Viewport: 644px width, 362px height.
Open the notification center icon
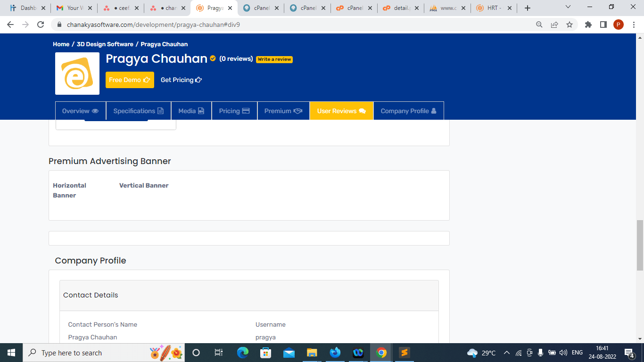coord(629,353)
